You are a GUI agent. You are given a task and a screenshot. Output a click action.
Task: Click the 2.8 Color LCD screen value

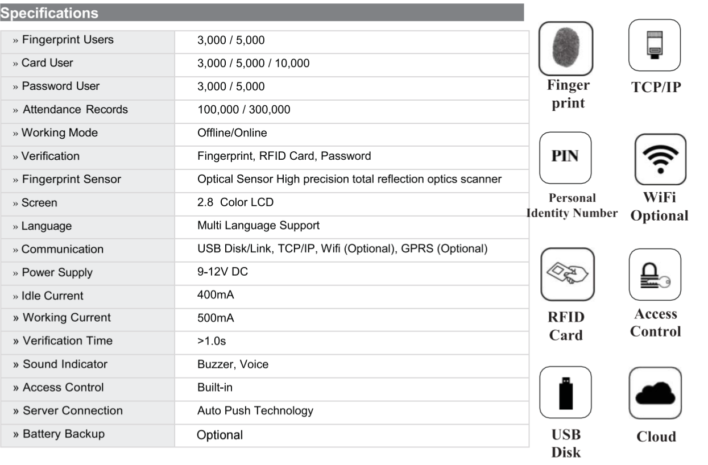(x=235, y=202)
